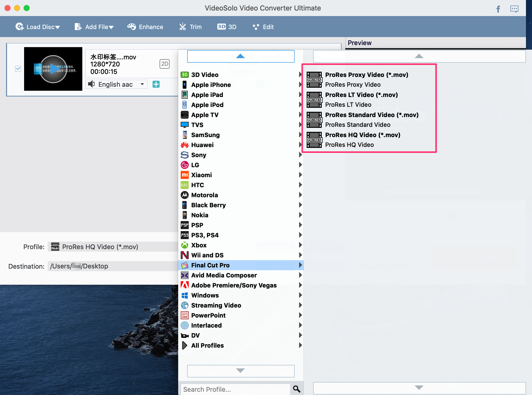Click the Enhance toolbar button
The width and height of the screenshot is (532, 395).
coord(145,27)
